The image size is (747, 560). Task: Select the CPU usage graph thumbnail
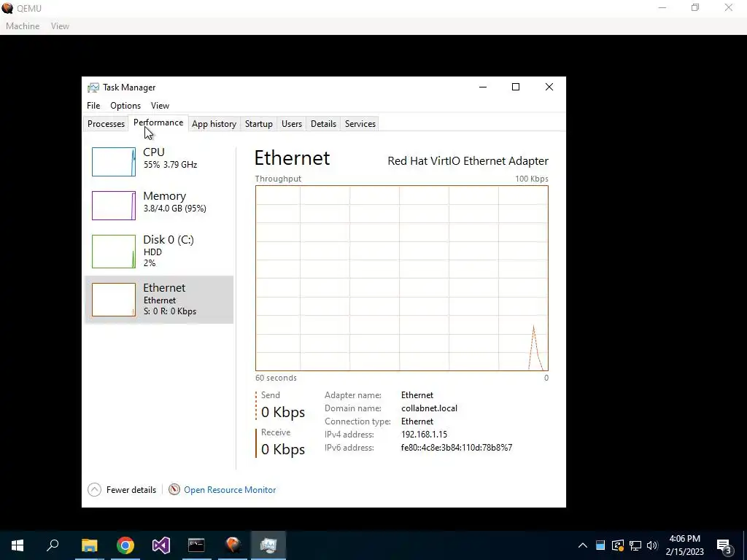(x=113, y=162)
